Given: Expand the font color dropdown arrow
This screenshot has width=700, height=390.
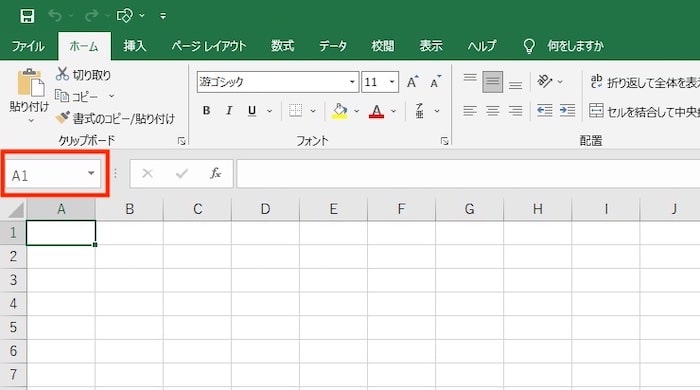Looking at the screenshot, I should pos(393,111).
